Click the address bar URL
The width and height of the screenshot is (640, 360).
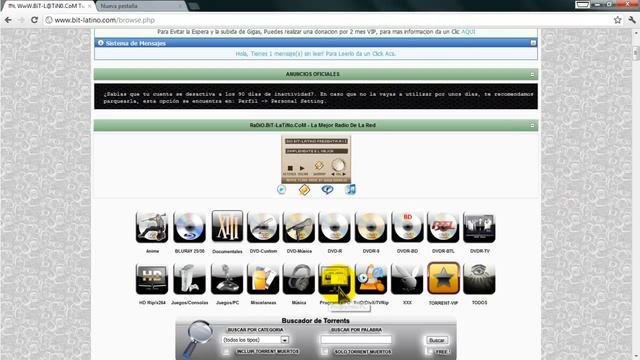click(x=104, y=20)
